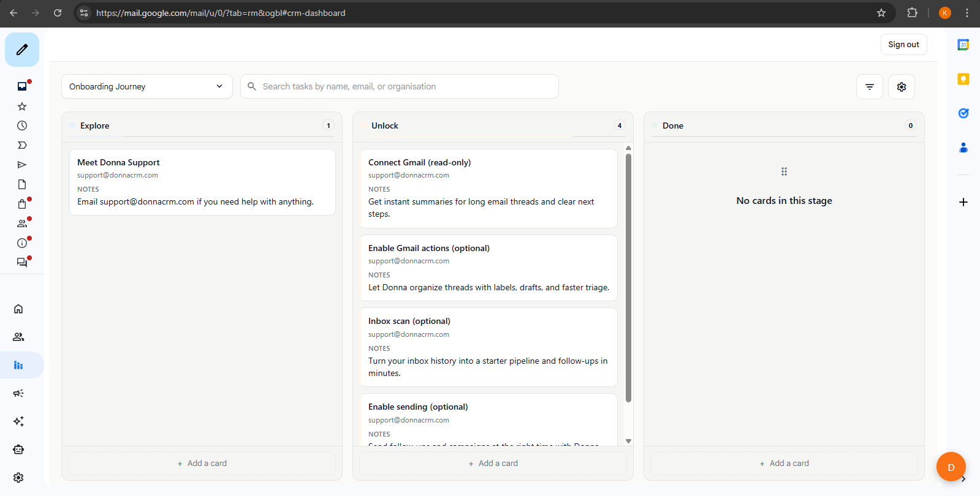Open Sent mail paper-plane icon
The height and width of the screenshot is (496, 980).
(x=22, y=165)
